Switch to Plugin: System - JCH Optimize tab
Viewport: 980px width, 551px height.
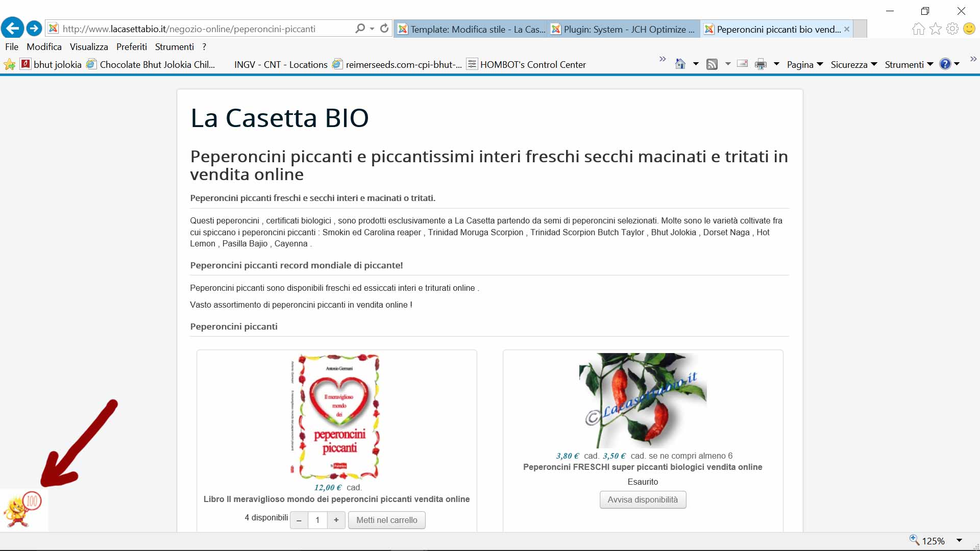pos(624,29)
